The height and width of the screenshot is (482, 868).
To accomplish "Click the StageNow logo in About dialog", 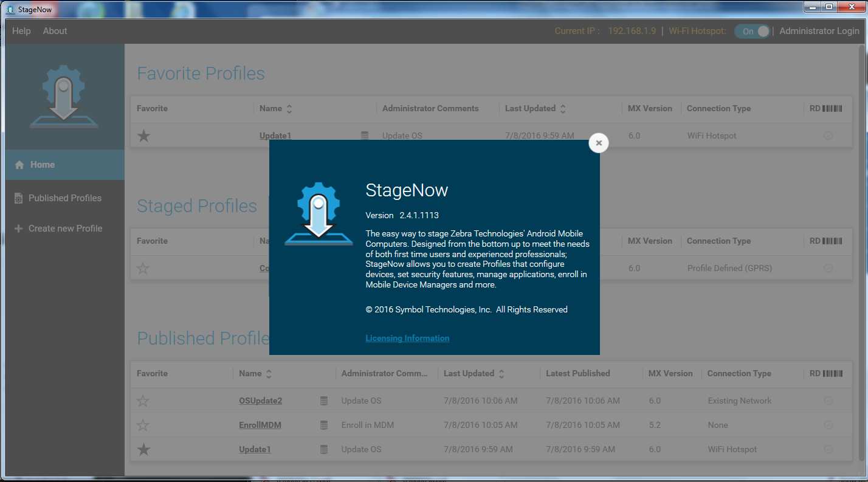I will [319, 214].
